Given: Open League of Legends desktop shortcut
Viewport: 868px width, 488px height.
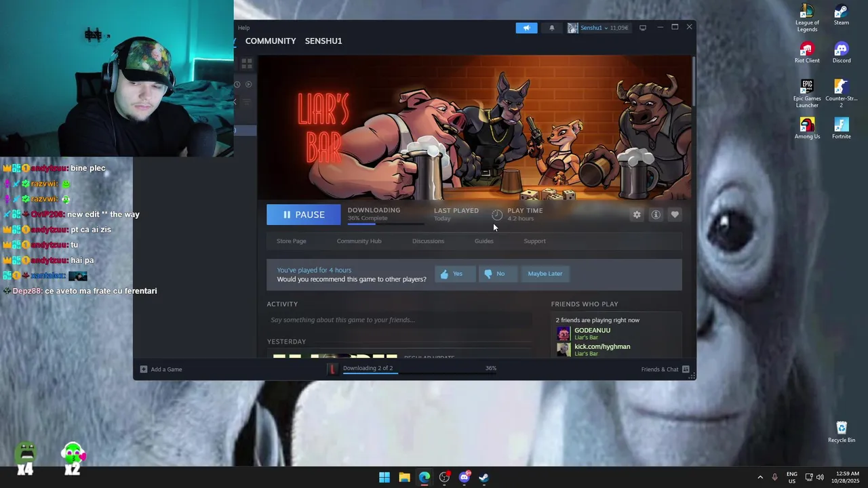Looking at the screenshot, I should pyautogui.click(x=807, y=18).
